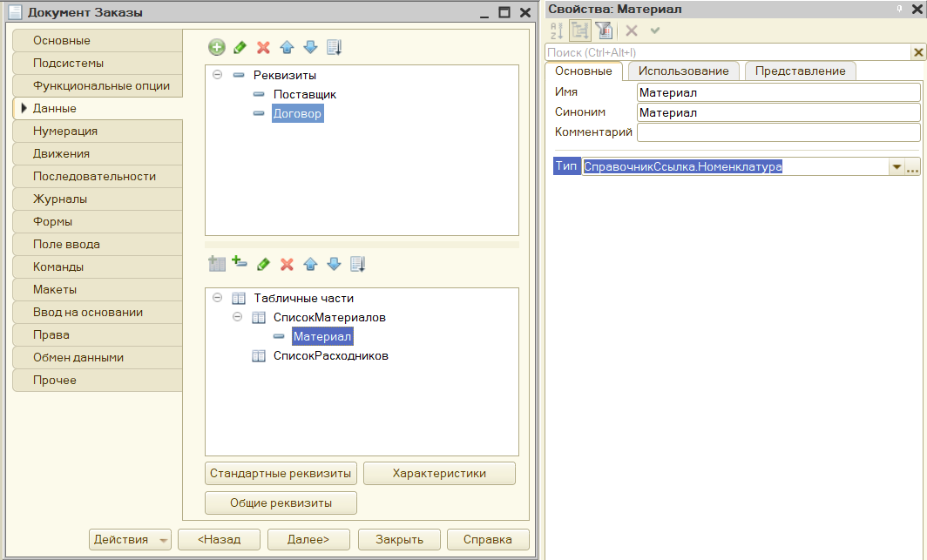Click the properties filter funnel icon
This screenshot has height=560, width=927.
pyautogui.click(x=604, y=30)
